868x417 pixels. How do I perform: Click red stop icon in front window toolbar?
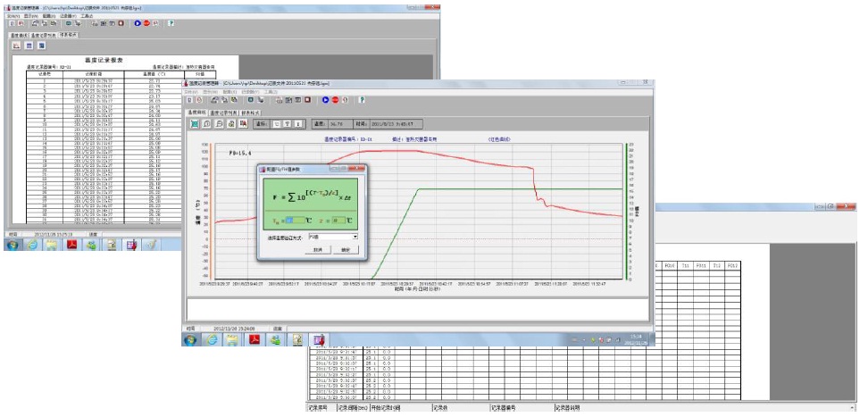point(335,100)
